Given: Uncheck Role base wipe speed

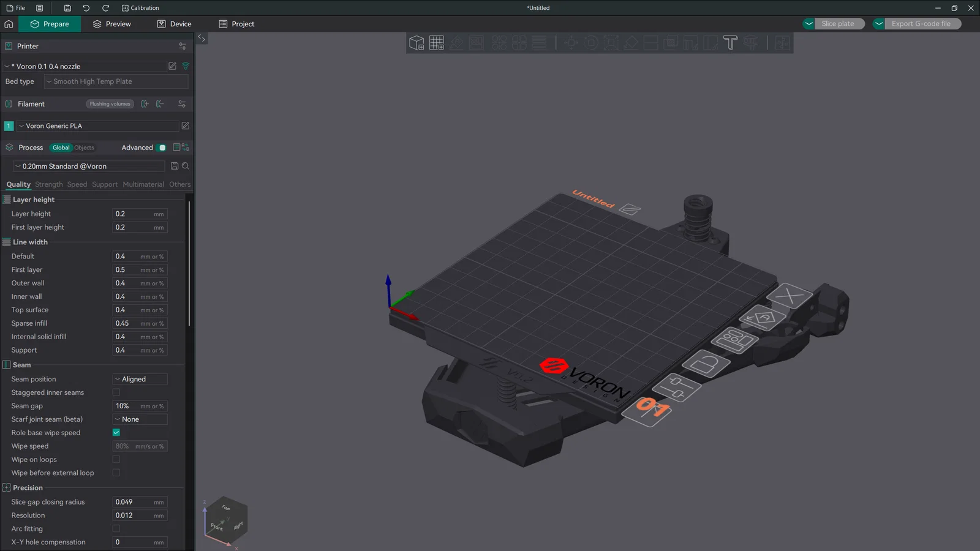Looking at the screenshot, I should pos(116,432).
